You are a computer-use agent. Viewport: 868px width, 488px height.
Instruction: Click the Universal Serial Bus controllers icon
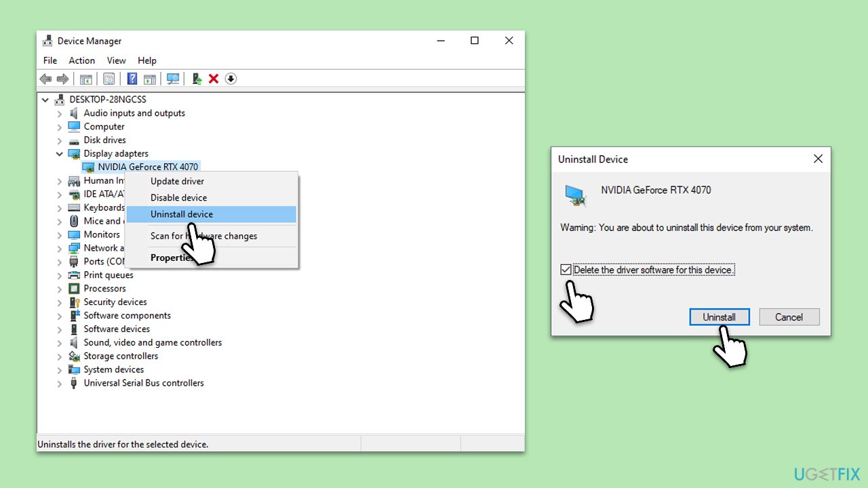[74, 384]
